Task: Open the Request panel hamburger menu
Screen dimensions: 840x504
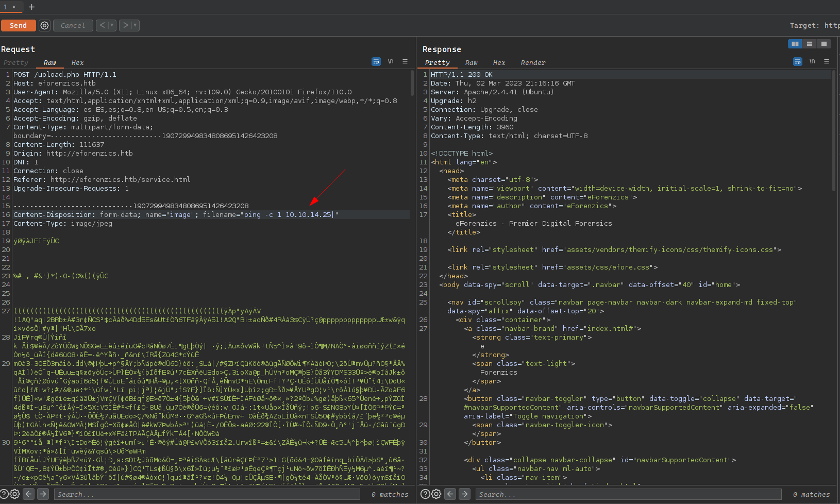Action: [405, 61]
